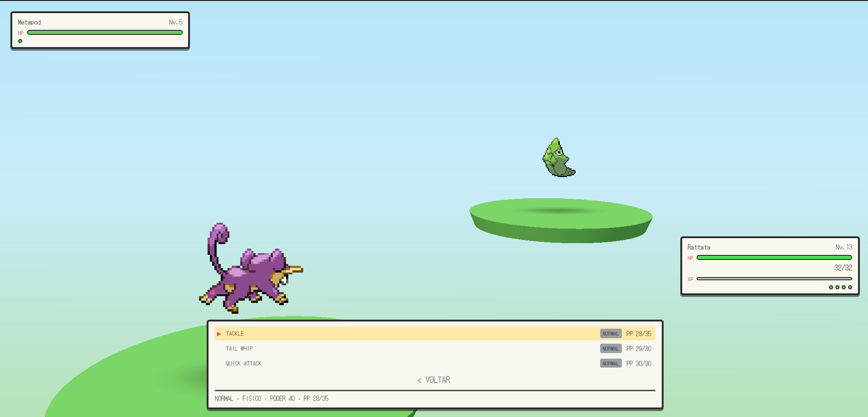Click the move details line showing PODER 40

[272, 398]
